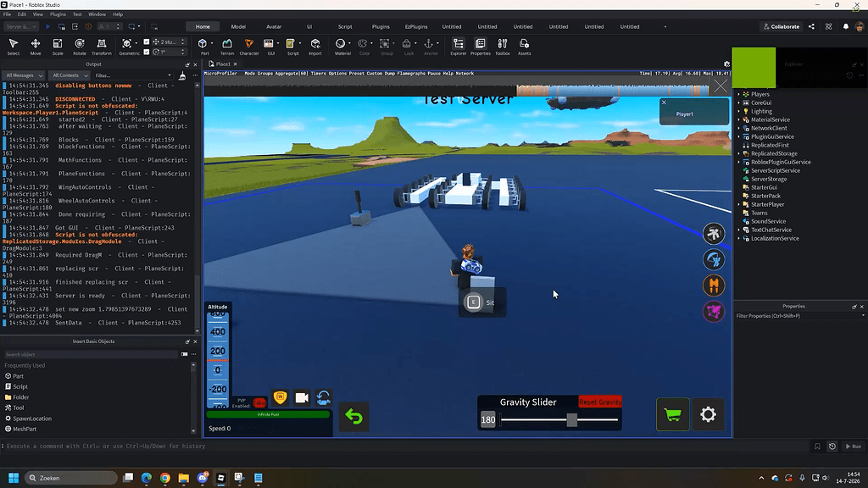Clear the Output panel with broom icon
This screenshot has width=868, height=488.
click(x=182, y=75)
